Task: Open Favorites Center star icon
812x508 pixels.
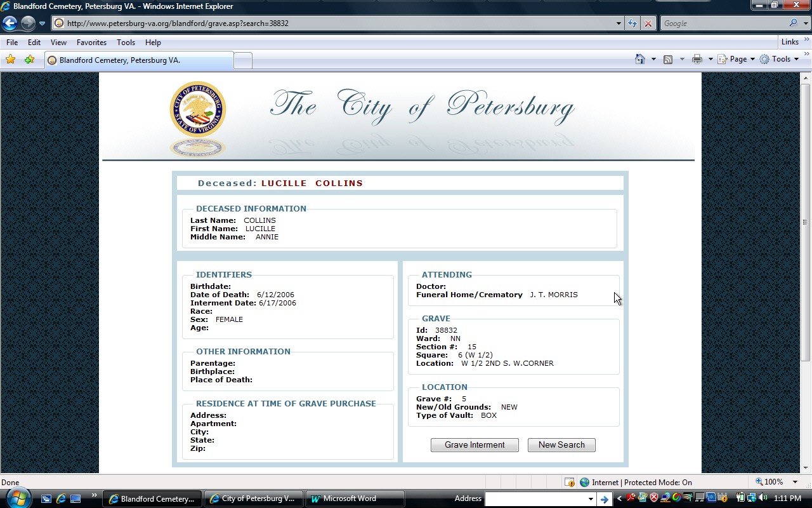Action: click(11, 60)
